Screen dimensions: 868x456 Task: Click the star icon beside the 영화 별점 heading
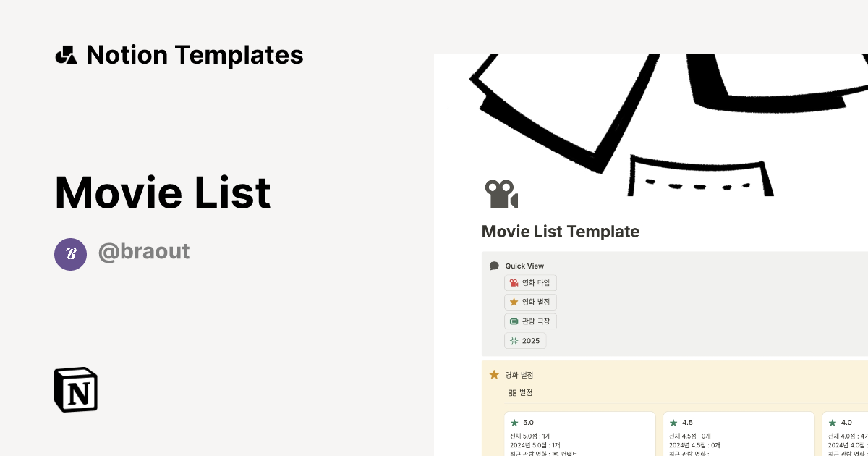pyautogui.click(x=493, y=375)
